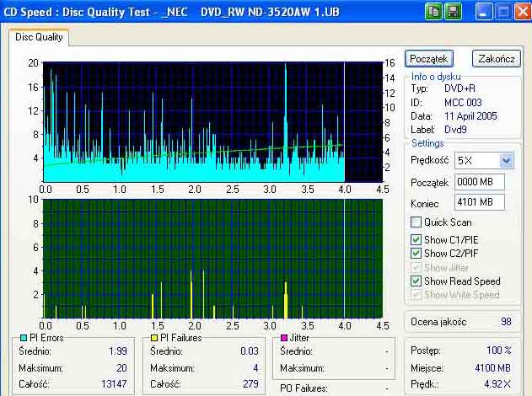Close the Disc Quality Test window
The width and height of the screenshot is (532, 396).
pos(524,12)
